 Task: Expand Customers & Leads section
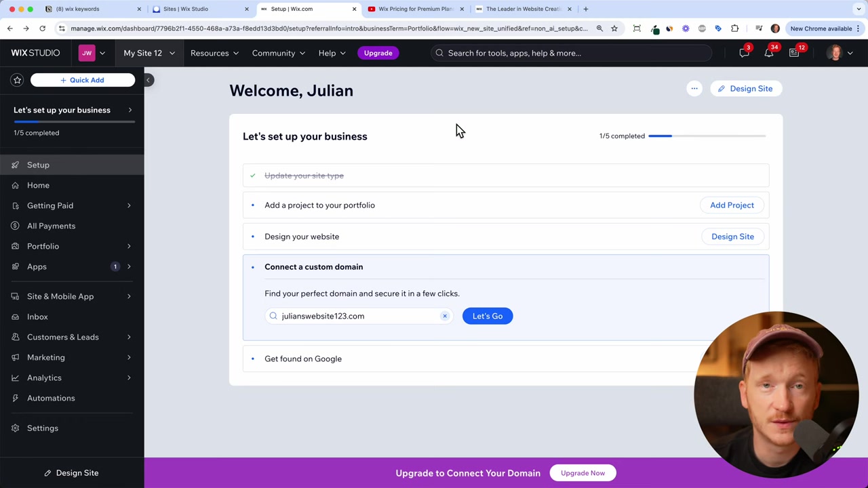point(129,337)
